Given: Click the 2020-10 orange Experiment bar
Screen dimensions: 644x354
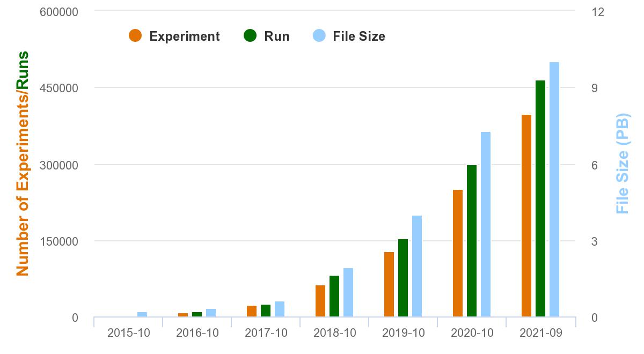Looking at the screenshot, I should [458, 253].
